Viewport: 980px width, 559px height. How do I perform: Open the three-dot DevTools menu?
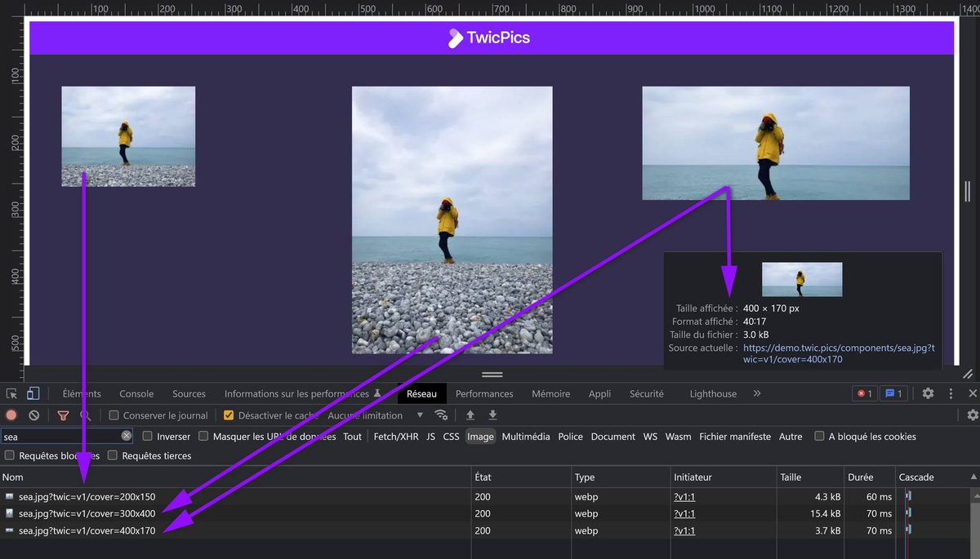(952, 393)
